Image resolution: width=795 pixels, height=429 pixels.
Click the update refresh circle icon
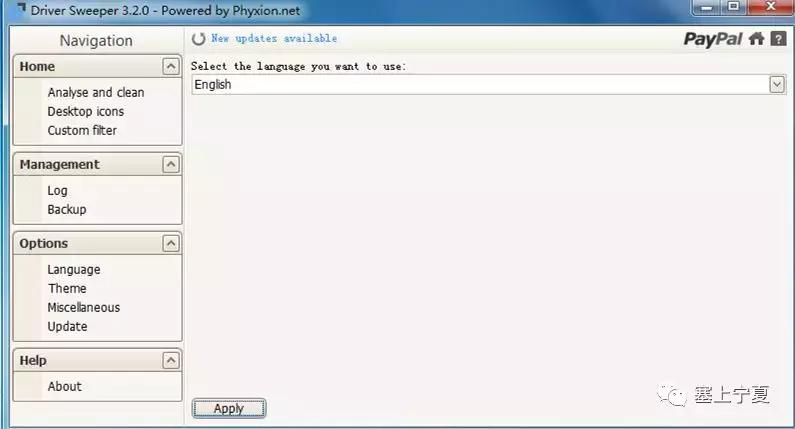[x=198, y=39]
